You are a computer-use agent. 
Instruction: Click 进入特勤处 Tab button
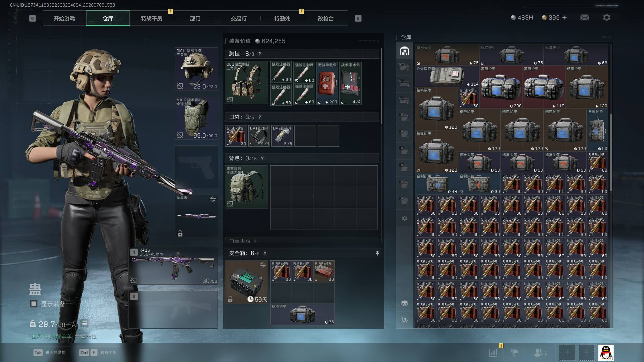(x=50, y=352)
